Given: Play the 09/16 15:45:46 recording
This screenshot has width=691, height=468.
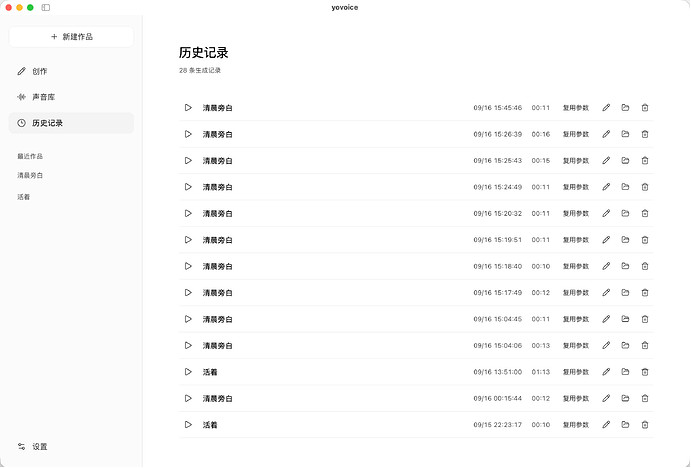Looking at the screenshot, I should coord(188,108).
